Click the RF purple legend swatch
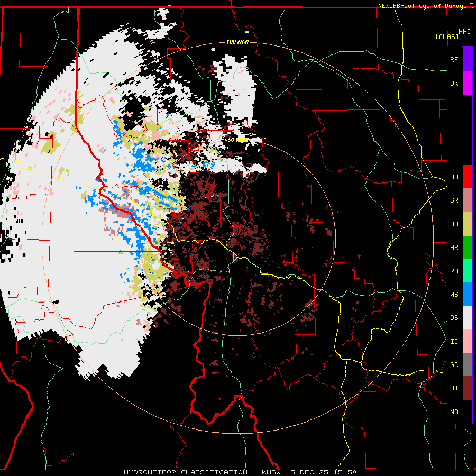 (467, 59)
